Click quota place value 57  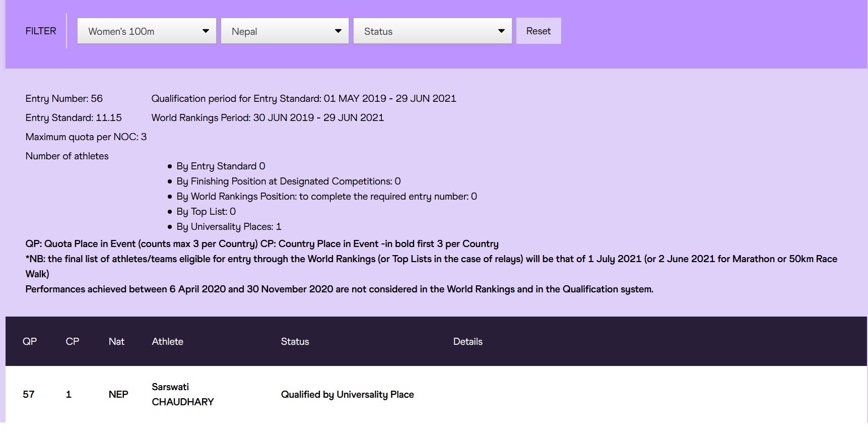click(x=29, y=394)
